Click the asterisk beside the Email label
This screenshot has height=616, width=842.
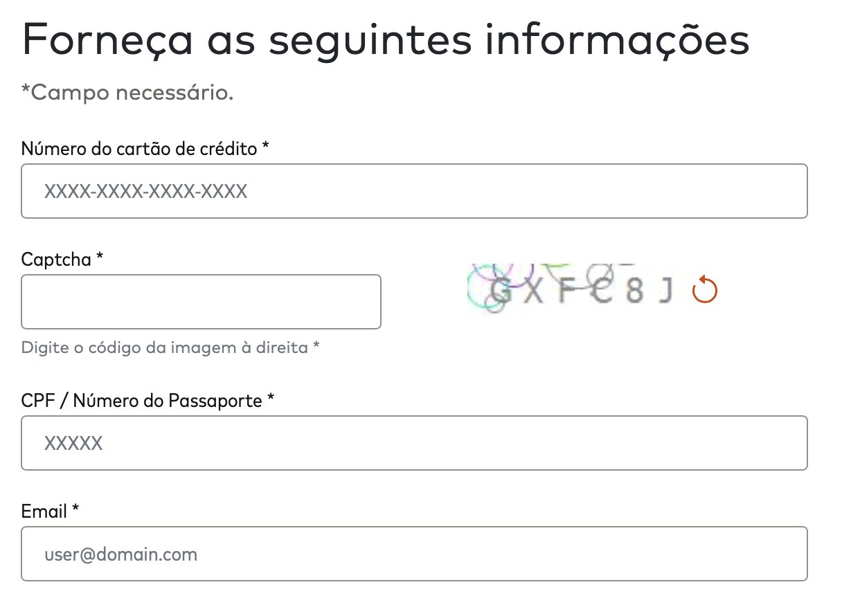[x=75, y=509]
